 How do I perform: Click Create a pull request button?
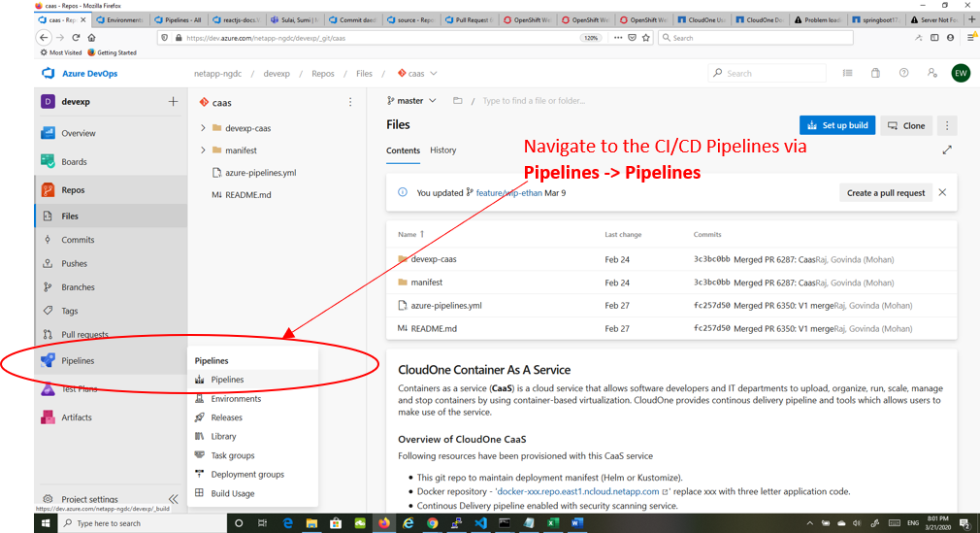click(x=886, y=192)
